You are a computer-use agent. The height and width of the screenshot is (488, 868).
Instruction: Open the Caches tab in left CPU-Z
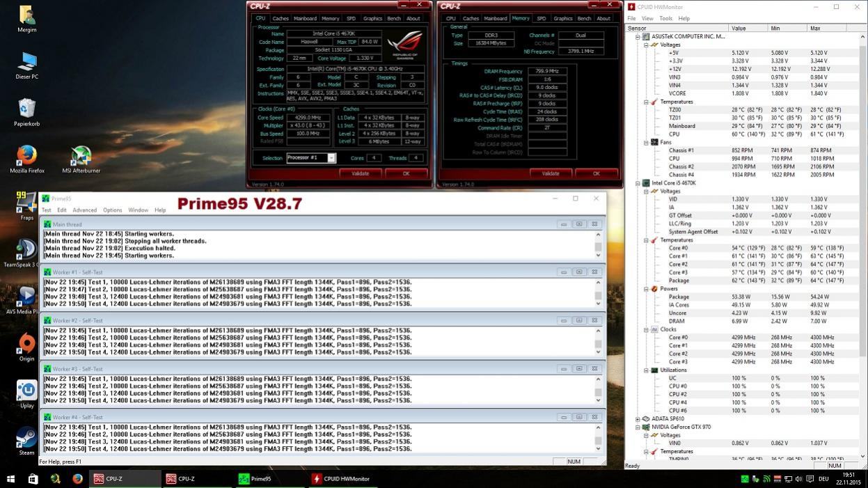(x=281, y=19)
